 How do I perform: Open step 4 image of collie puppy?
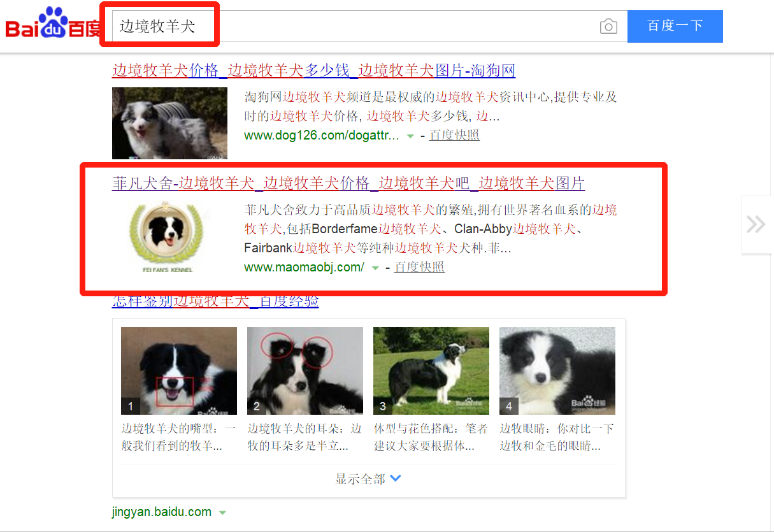(557, 371)
